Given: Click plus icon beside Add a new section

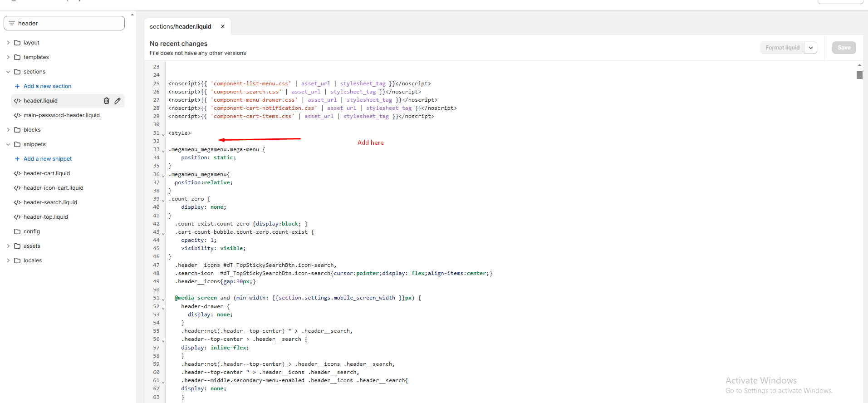Looking at the screenshot, I should tap(17, 86).
